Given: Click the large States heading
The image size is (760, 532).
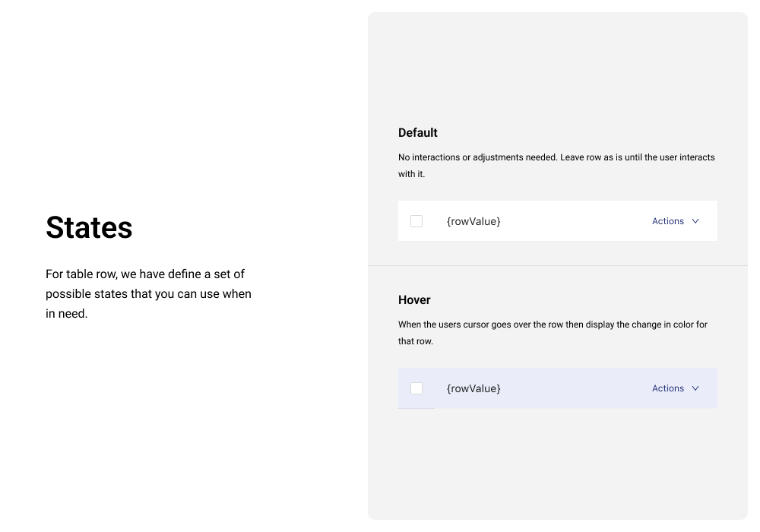Looking at the screenshot, I should point(89,227).
